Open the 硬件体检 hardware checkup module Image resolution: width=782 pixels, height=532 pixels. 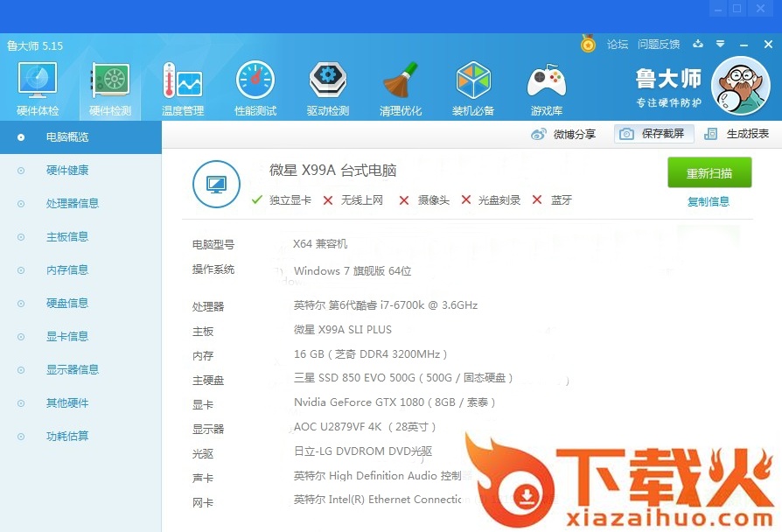(38, 90)
